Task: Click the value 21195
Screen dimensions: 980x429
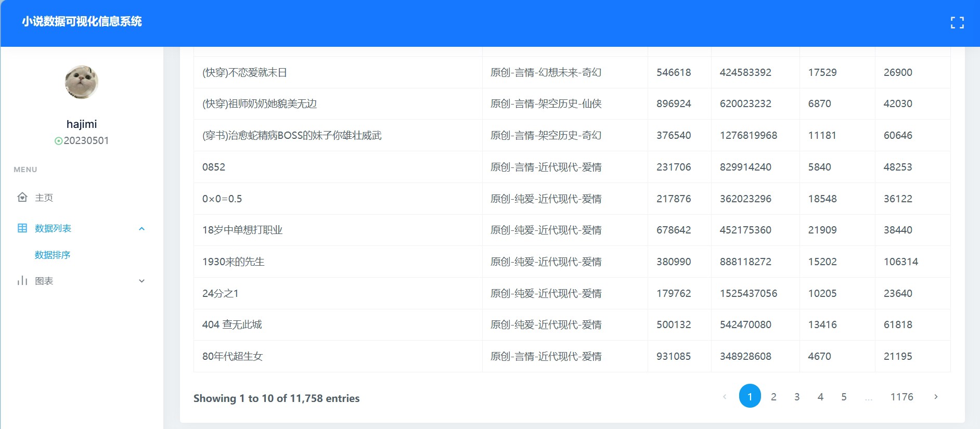Action: [898, 356]
